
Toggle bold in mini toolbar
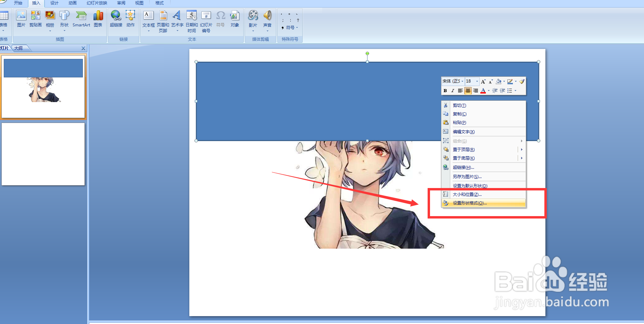tap(445, 91)
